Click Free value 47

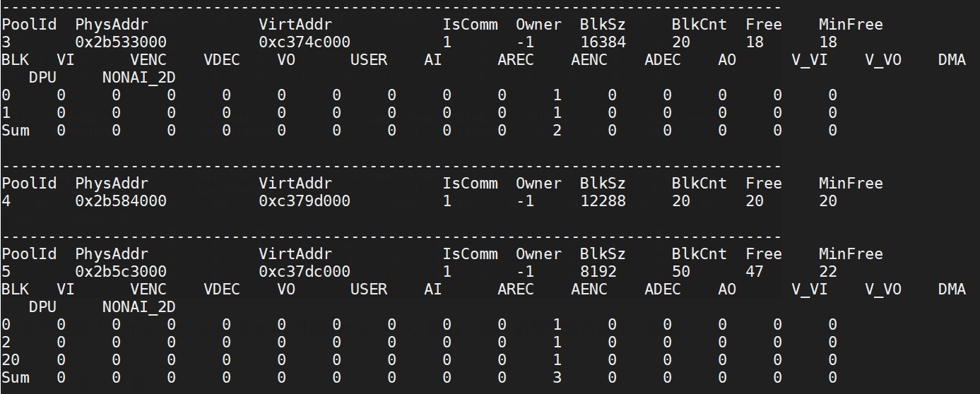click(755, 272)
